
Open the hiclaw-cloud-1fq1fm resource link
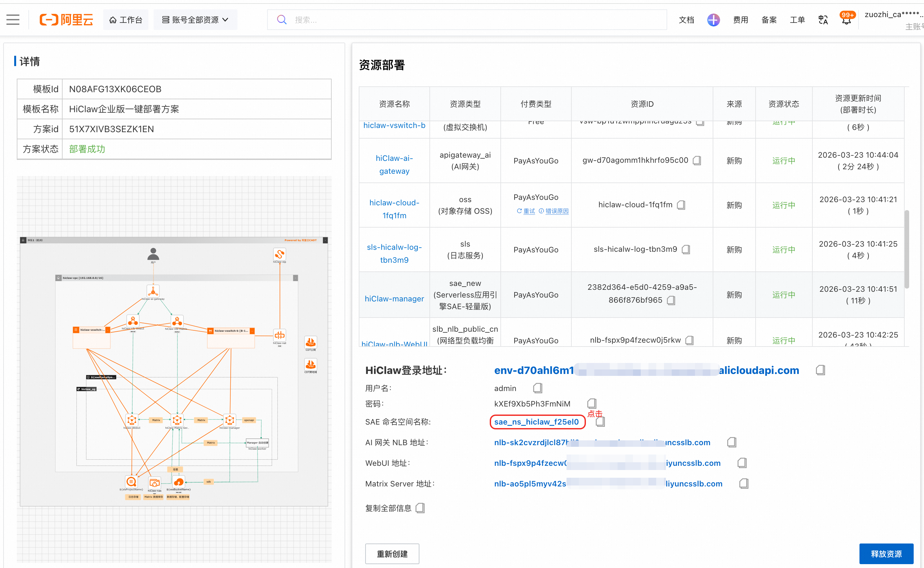coord(394,209)
